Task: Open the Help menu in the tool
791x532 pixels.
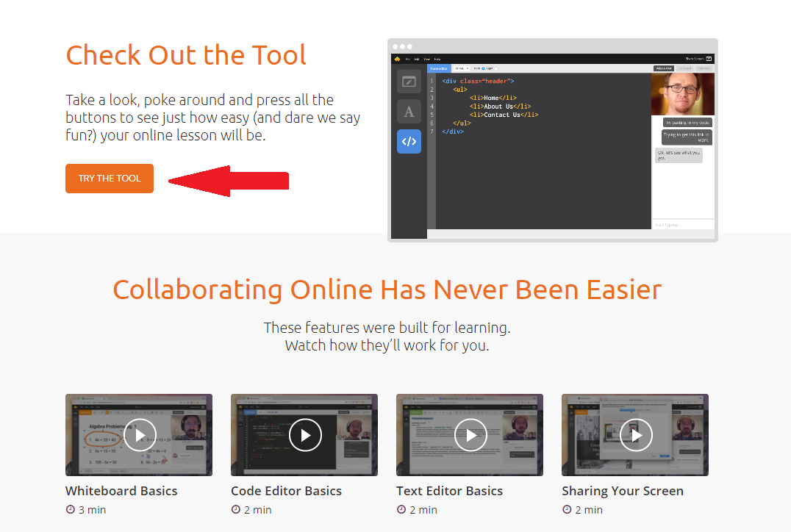Action: [x=437, y=59]
